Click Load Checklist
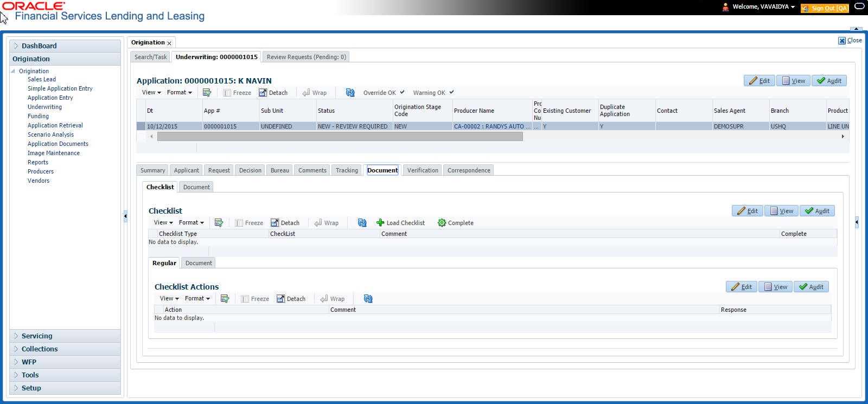The width and height of the screenshot is (868, 404). tap(400, 223)
